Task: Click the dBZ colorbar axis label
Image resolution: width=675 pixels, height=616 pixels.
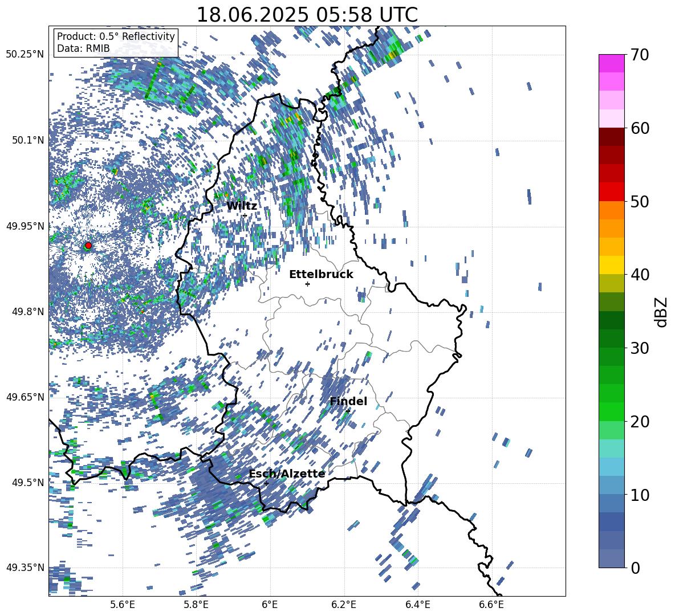Action: click(x=661, y=312)
